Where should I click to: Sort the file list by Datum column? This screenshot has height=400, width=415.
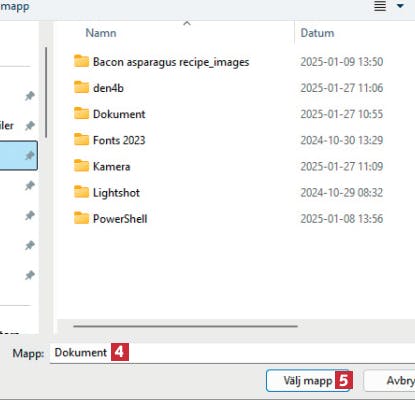(x=317, y=33)
